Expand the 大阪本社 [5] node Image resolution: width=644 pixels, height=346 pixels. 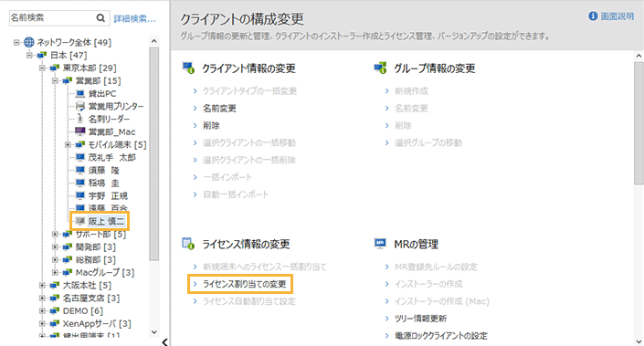click(x=42, y=285)
